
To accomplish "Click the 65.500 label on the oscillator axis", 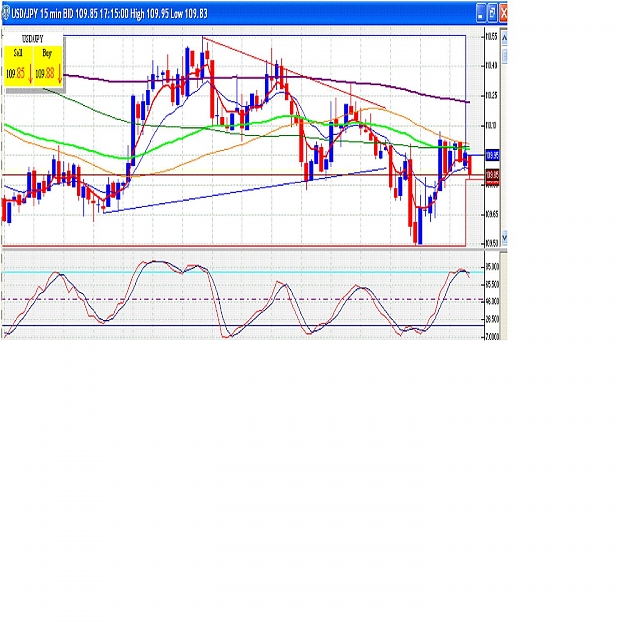I will coord(493,284).
